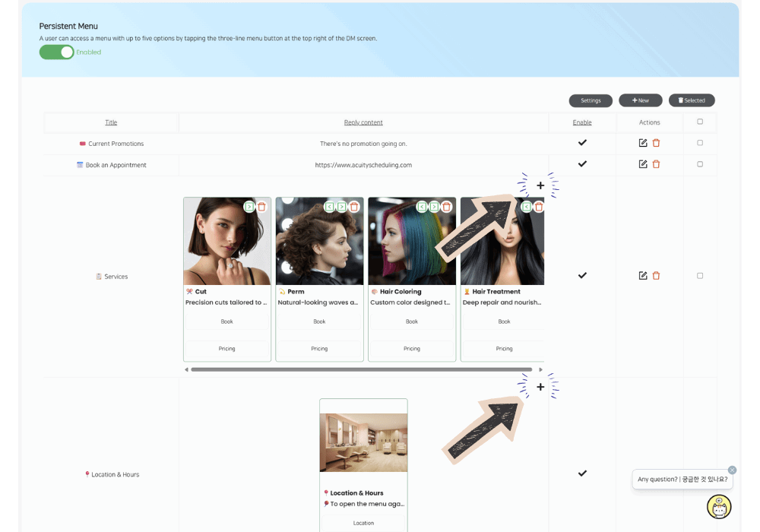Viewport: 760px width, 532px height.
Task: Move the Perm card right
Action: pyautogui.click(x=342, y=207)
